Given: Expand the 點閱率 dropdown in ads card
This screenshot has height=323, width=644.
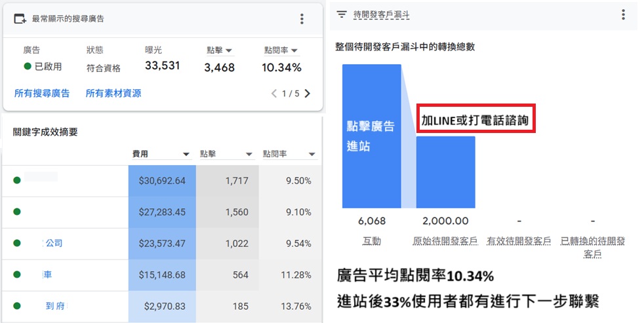Looking at the screenshot, I should tap(294, 50).
